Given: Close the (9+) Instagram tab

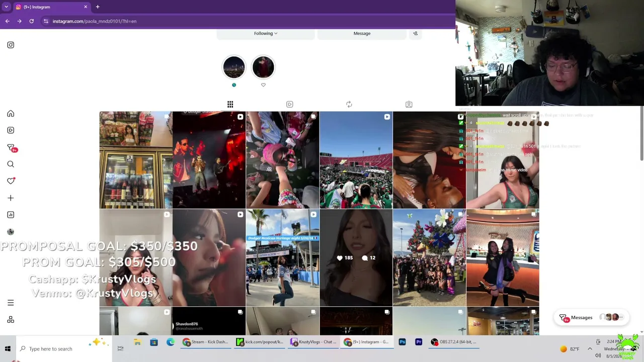Looking at the screenshot, I should pos(86,7).
